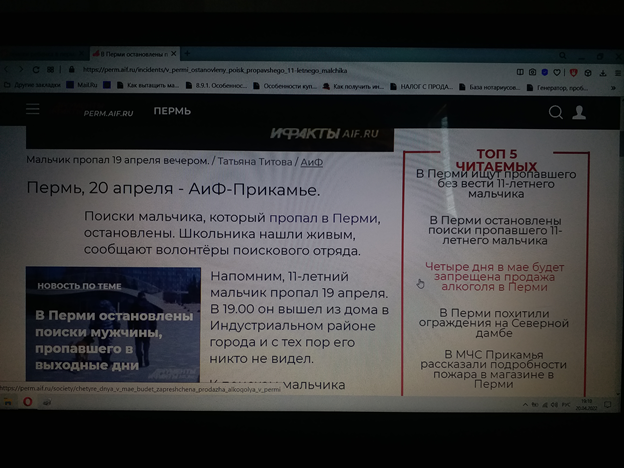Open the 'Особенности куп...' bookmark
The height and width of the screenshot is (469, 625).
tap(285, 86)
